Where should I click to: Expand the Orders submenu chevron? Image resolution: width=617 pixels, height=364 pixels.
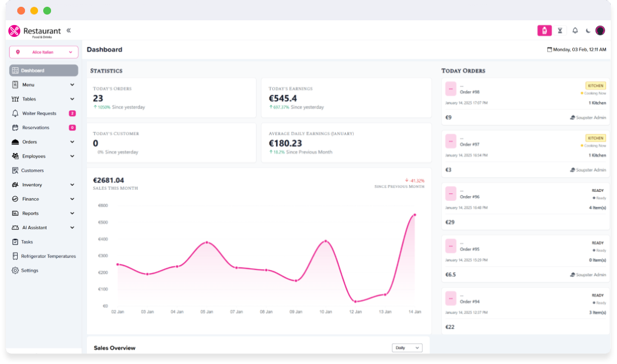pyautogui.click(x=72, y=142)
